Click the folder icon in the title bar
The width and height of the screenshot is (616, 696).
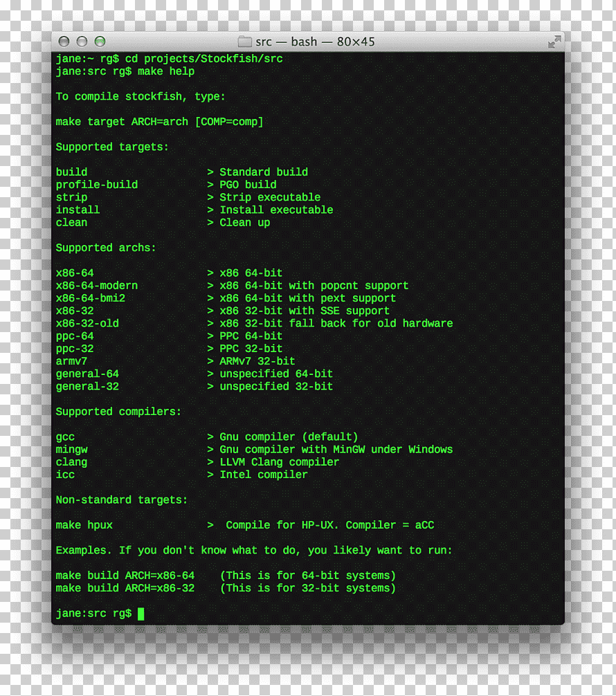coord(244,42)
